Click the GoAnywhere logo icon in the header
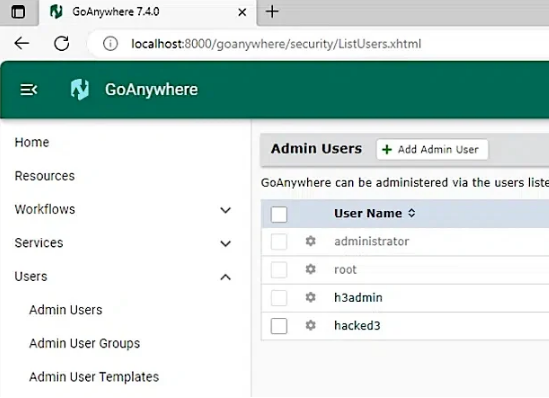This screenshot has width=549, height=398. (80, 90)
